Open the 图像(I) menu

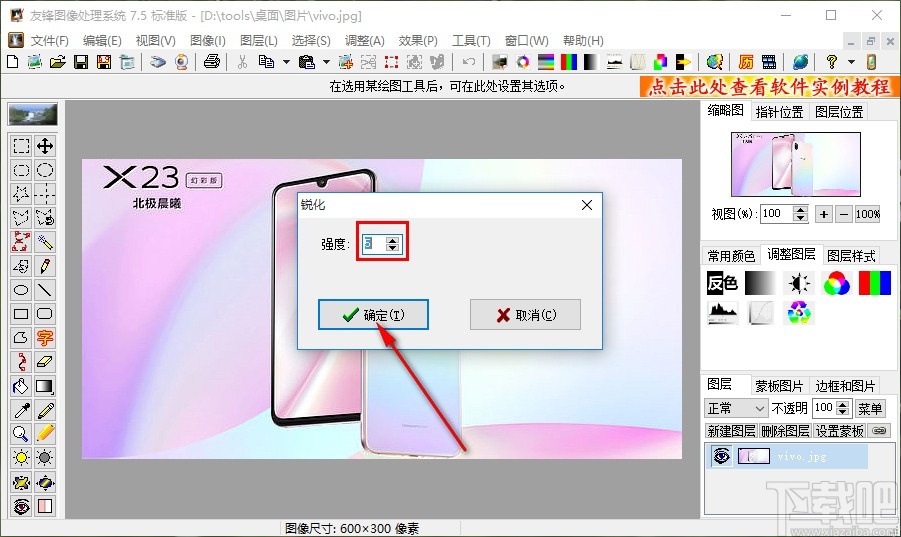(207, 41)
